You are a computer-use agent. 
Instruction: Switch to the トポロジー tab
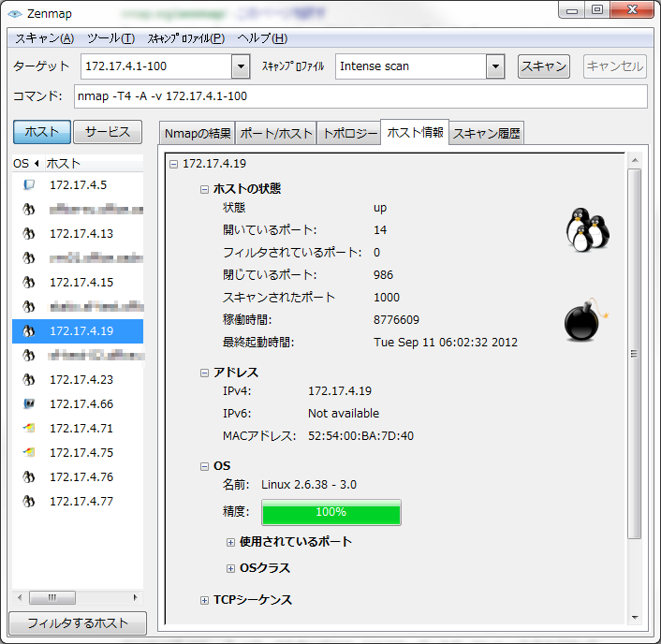point(349,133)
